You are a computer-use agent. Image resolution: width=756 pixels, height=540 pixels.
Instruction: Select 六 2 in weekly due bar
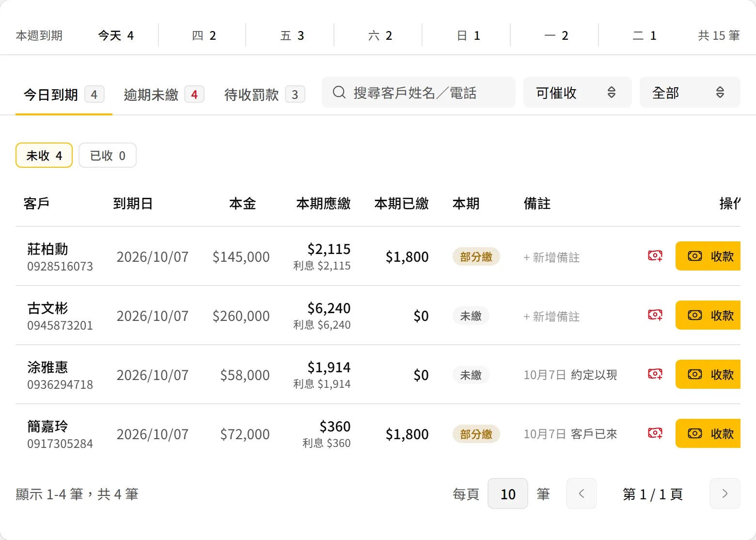[380, 35]
